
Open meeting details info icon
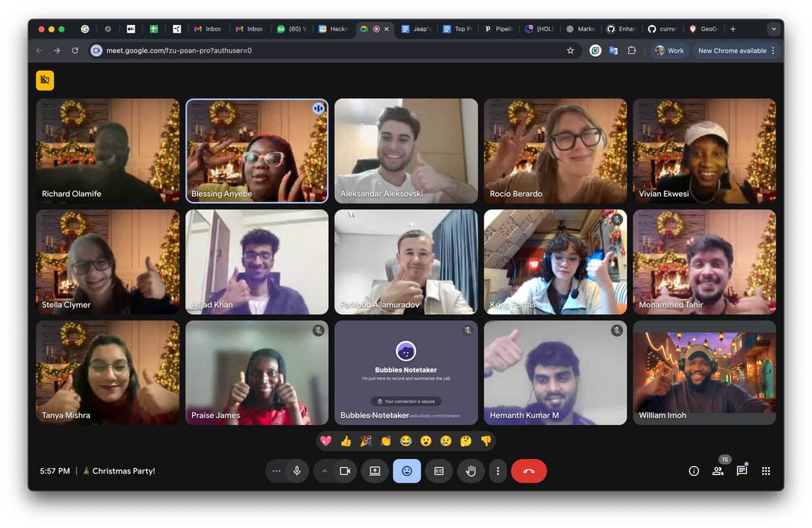(694, 471)
